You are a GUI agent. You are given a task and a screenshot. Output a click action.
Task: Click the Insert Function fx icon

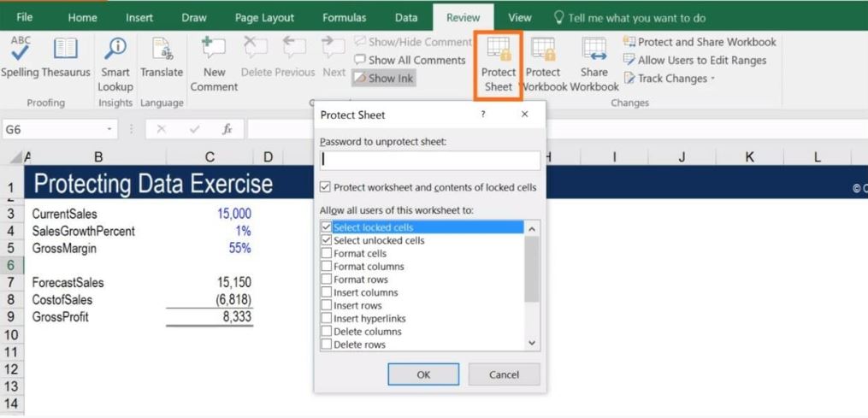coord(227,130)
